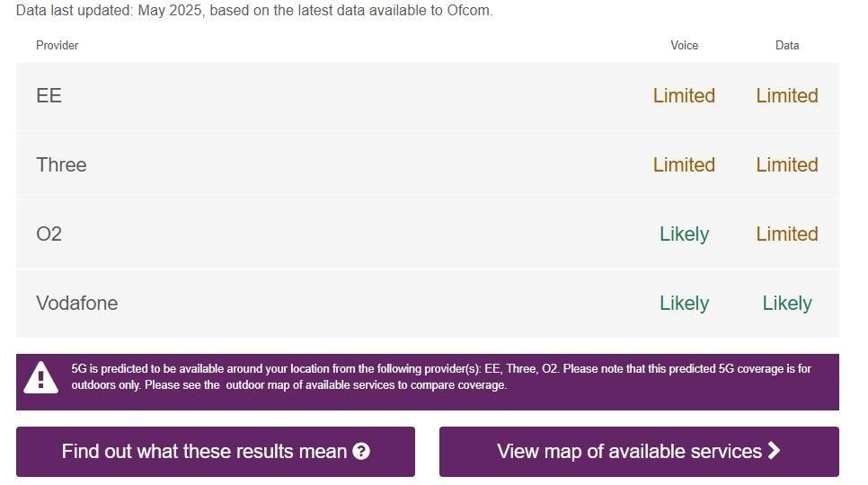Click Three's Voice 'Limited' status
The image size is (868, 485).
(684, 165)
